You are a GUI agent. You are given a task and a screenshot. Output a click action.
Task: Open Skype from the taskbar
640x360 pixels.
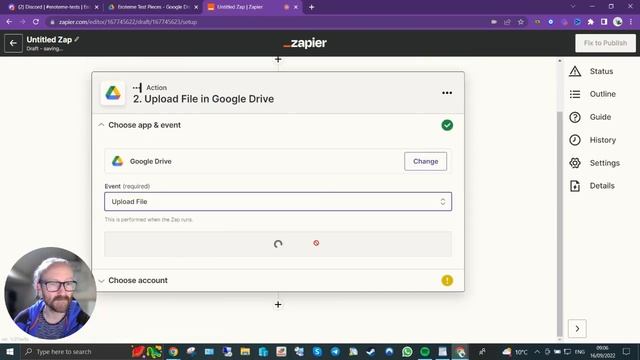tap(317, 351)
